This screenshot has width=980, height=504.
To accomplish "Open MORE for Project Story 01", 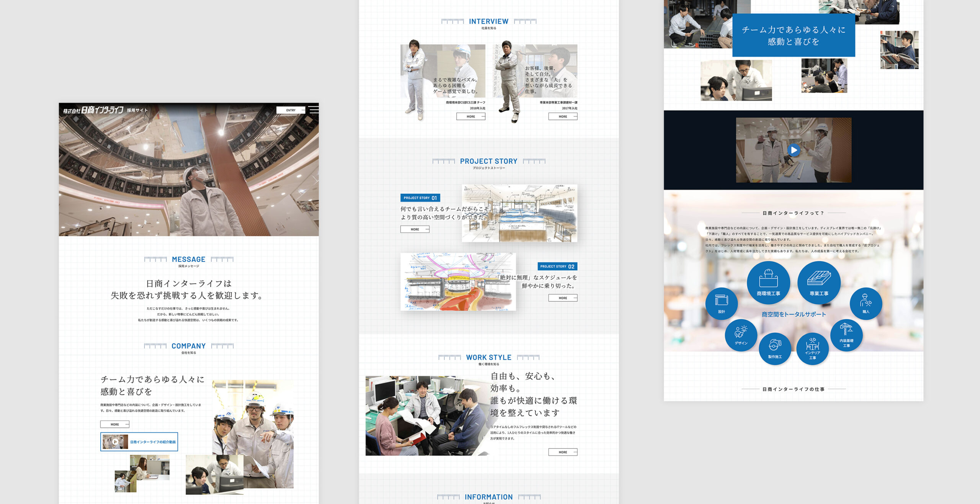I will click(x=415, y=229).
